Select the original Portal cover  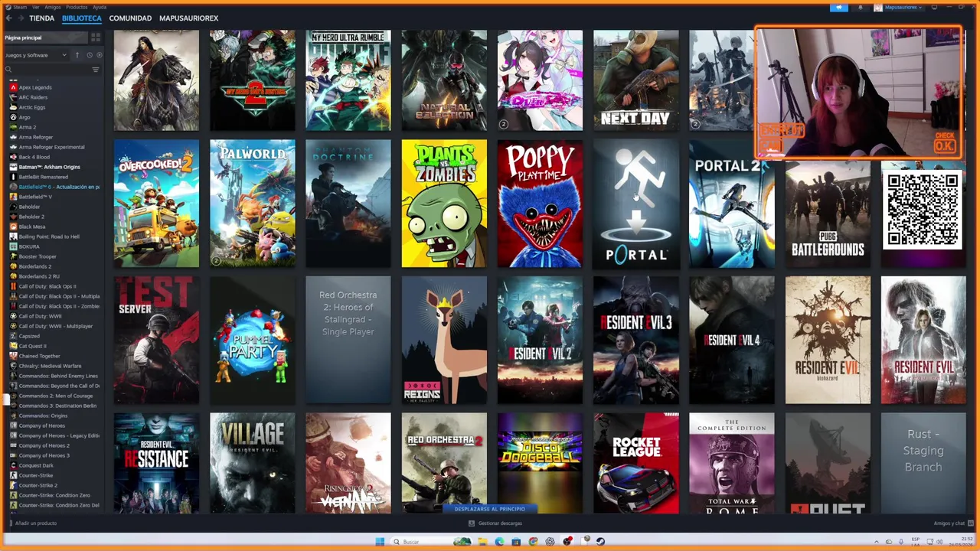(x=635, y=204)
